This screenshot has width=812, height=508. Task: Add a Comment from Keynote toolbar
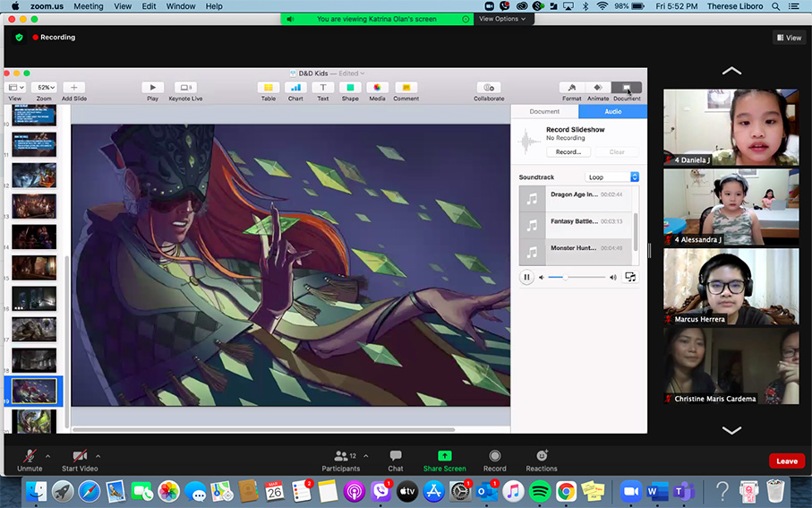(406, 88)
